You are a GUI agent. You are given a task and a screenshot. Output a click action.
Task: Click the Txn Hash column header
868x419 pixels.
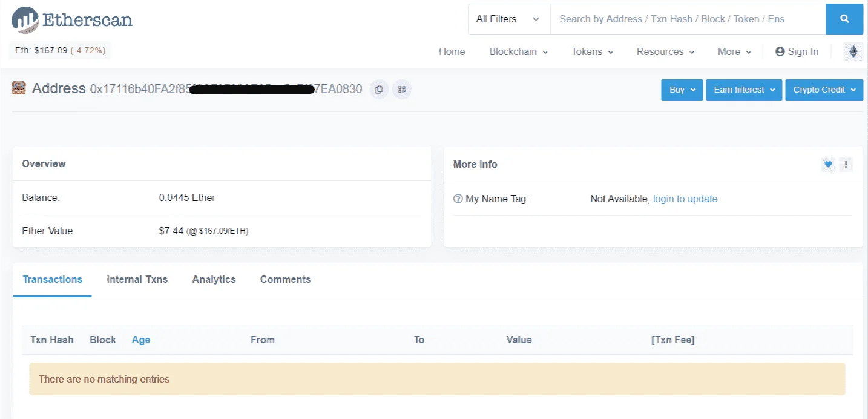pos(52,340)
